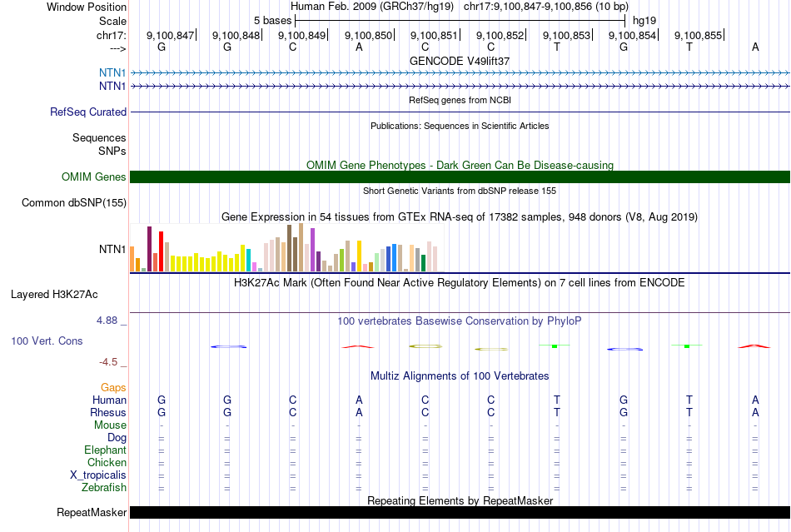Click the 4.88 PhyloP upper limit value

tap(107, 321)
